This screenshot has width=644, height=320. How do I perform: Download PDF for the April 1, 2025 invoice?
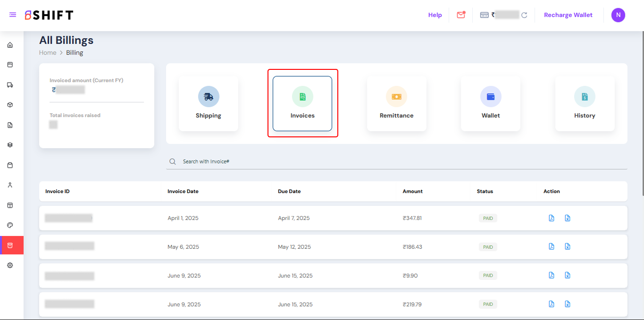551,218
